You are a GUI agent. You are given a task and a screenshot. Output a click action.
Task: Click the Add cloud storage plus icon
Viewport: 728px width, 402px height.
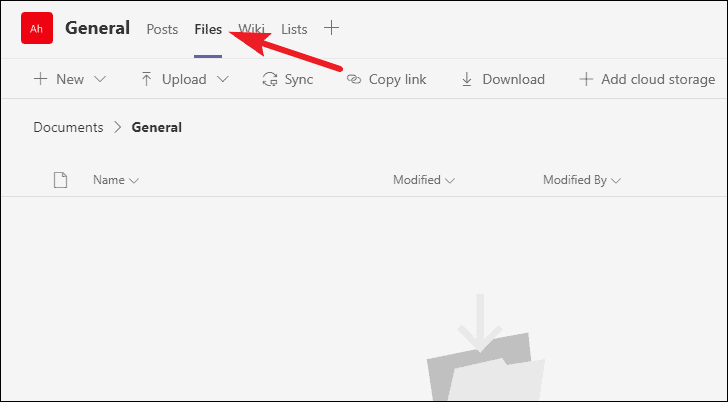click(586, 79)
